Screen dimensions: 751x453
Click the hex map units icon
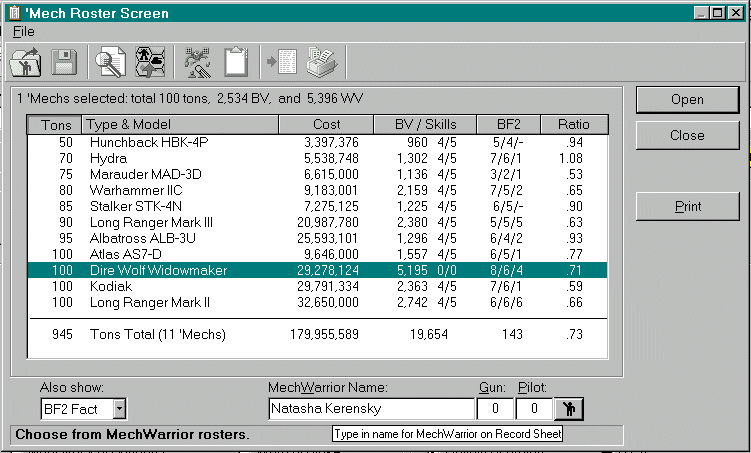click(x=150, y=62)
